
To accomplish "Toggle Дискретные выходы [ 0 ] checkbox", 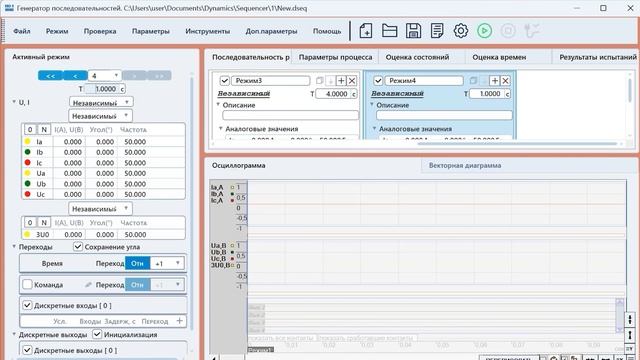I will [27, 350].
